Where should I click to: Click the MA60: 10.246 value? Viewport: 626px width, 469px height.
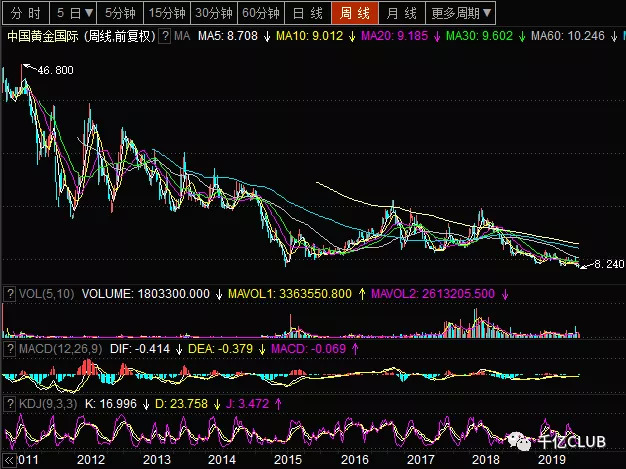coord(568,36)
